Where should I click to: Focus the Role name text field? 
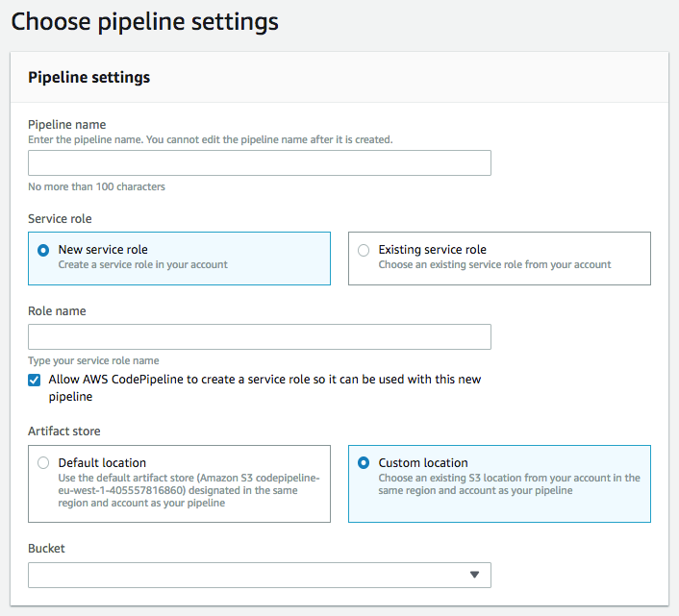[260, 336]
